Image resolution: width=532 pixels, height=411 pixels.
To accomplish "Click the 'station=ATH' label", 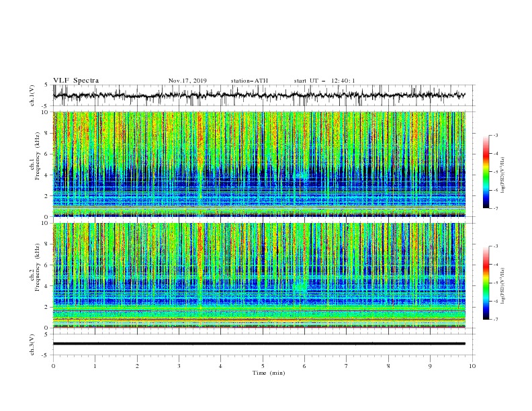I will [x=249, y=81].
